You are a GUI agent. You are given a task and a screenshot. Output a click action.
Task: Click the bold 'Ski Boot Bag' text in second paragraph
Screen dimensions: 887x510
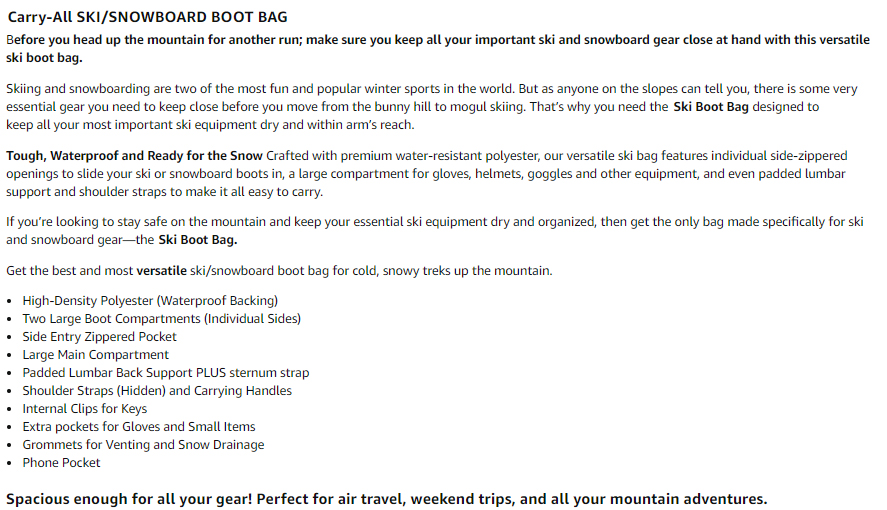tap(711, 107)
